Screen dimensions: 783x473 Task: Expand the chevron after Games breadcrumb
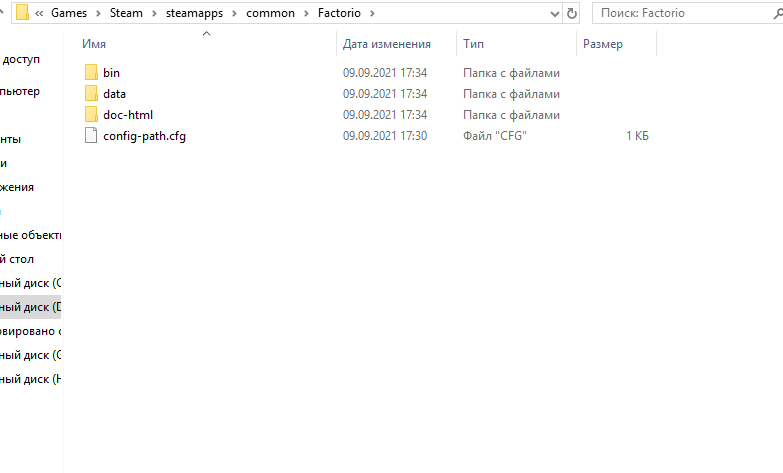click(x=98, y=13)
